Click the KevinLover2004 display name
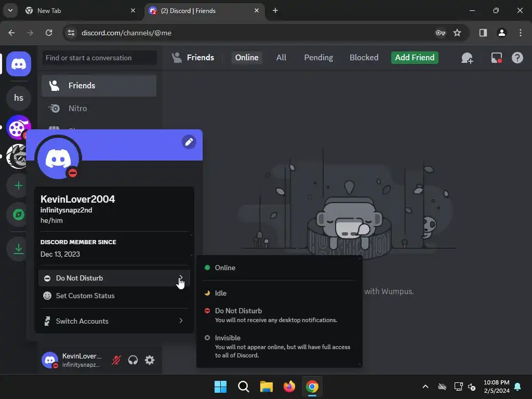The height and width of the screenshot is (399, 532). click(x=78, y=199)
